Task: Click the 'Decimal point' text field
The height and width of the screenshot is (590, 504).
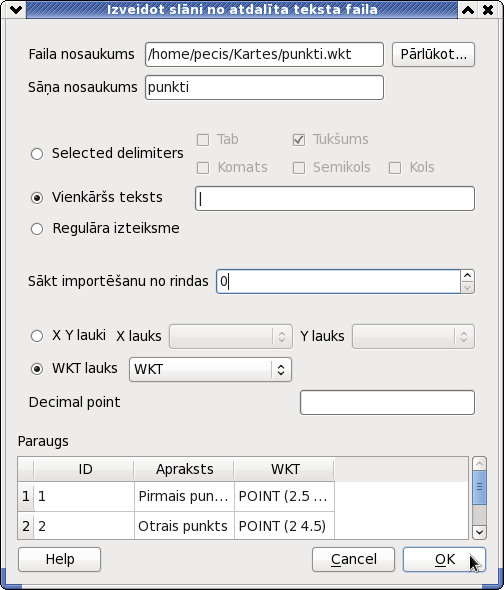Action: [387, 403]
